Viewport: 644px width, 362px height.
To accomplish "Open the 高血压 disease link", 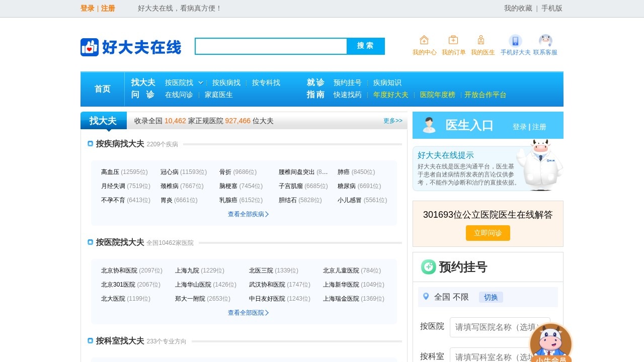I will point(110,172).
